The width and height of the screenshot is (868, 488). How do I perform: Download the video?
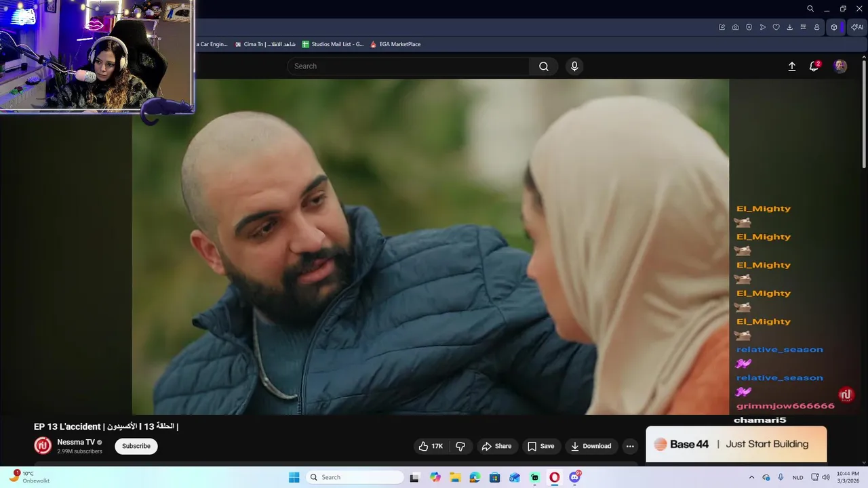(591, 446)
